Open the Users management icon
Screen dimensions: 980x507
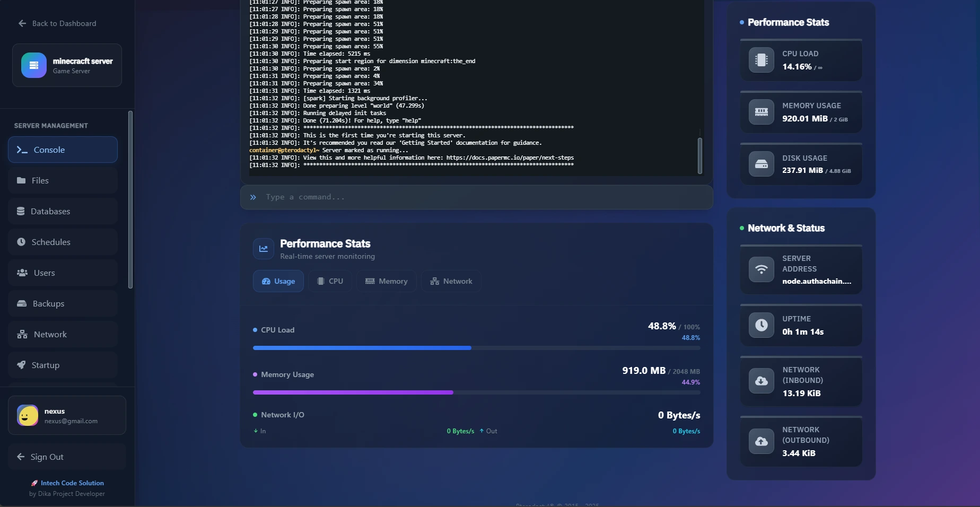tap(22, 273)
